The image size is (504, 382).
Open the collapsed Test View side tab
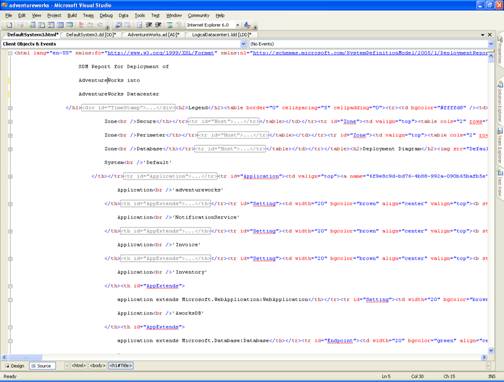500,183
